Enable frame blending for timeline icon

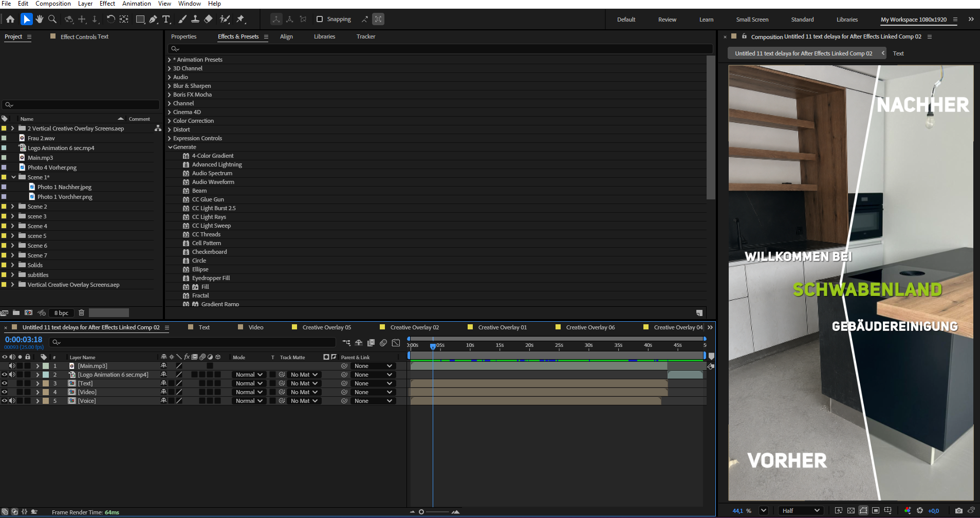(371, 342)
